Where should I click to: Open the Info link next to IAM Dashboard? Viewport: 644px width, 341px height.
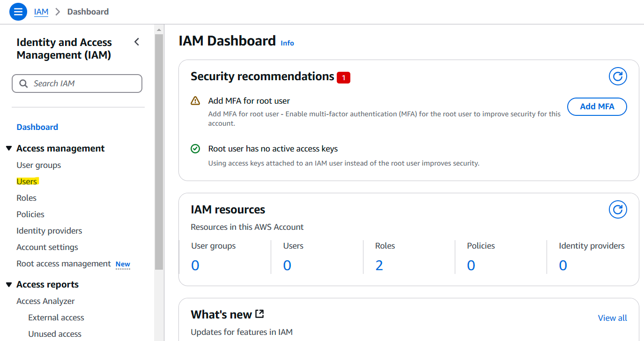tap(288, 43)
